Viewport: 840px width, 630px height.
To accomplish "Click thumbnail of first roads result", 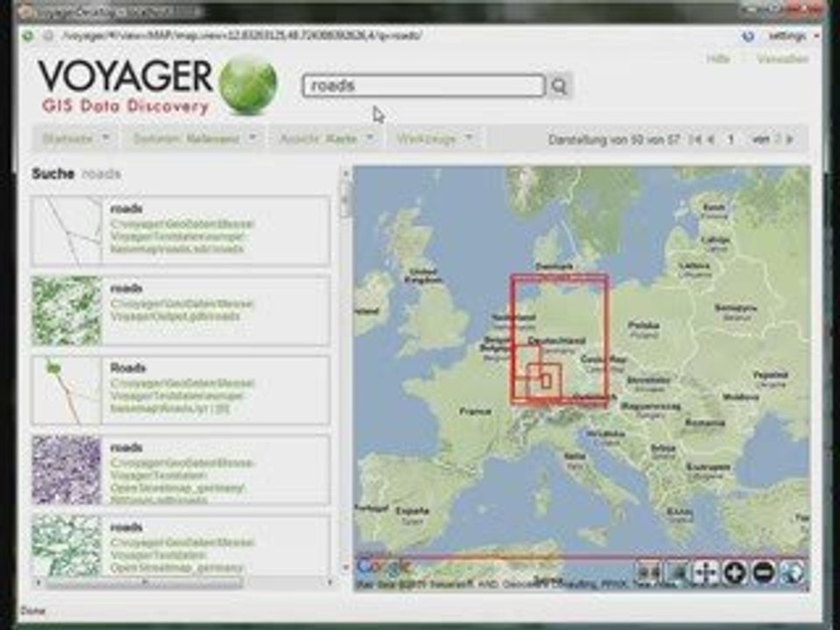I will pyautogui.click(x=66, y=231).
